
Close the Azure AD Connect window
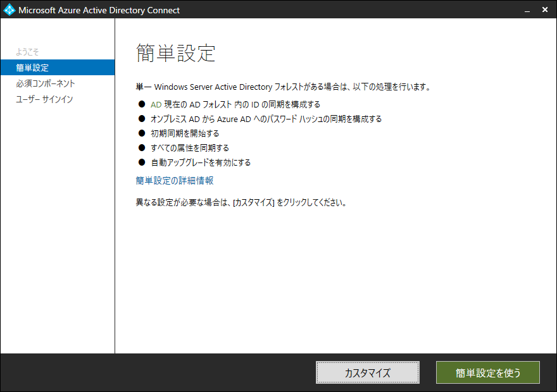(x=545, y=9)
